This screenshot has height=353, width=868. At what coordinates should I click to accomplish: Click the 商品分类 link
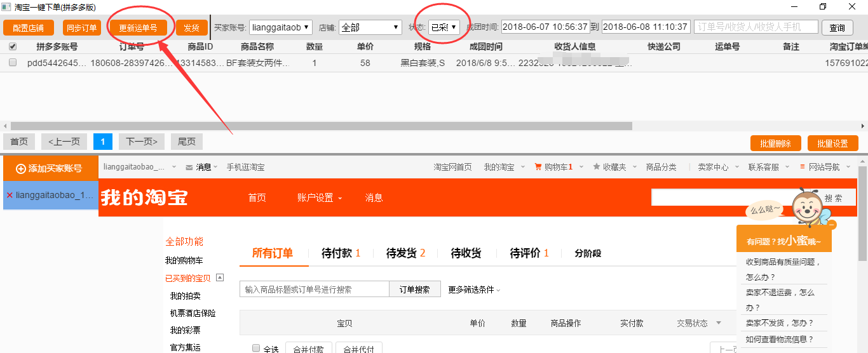(661, 167)
